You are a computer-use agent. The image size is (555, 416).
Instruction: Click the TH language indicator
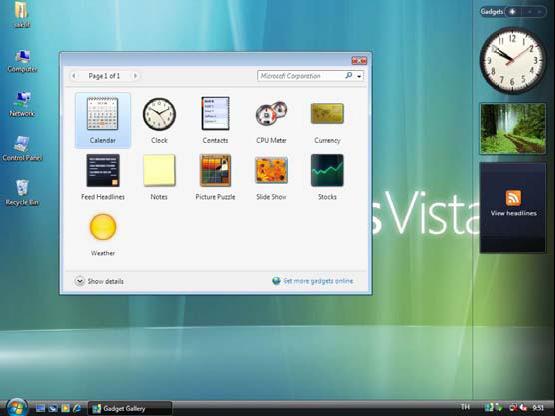(x=465, y=407)
